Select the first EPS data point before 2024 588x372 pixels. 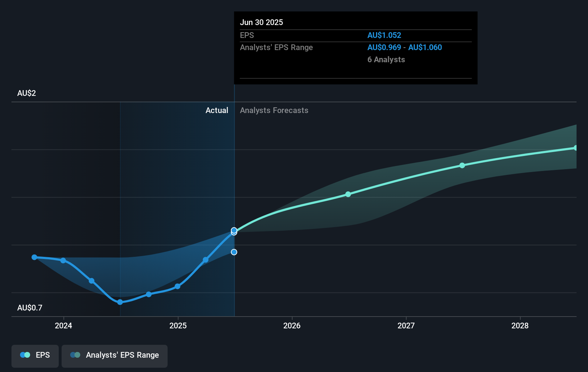pyautogui.click(x=34, y=257)
